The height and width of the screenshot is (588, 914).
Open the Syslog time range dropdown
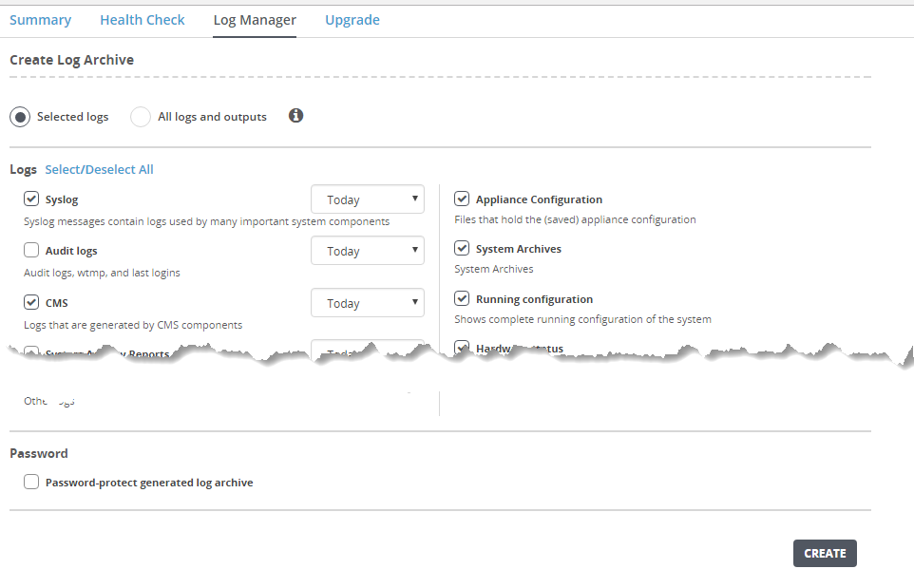368,199
